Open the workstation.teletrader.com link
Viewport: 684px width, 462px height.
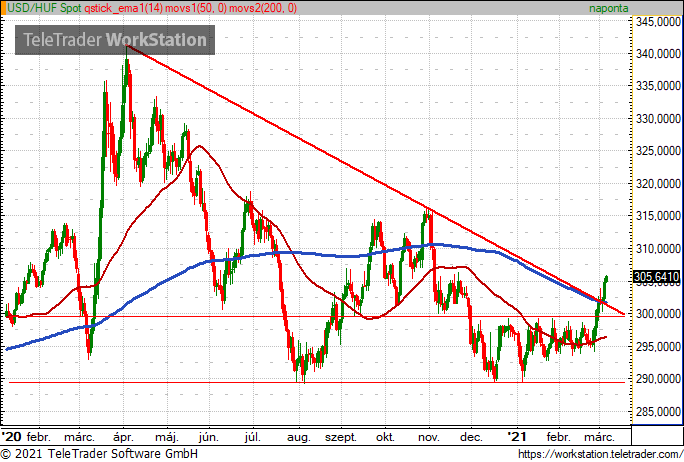(600, 454)
